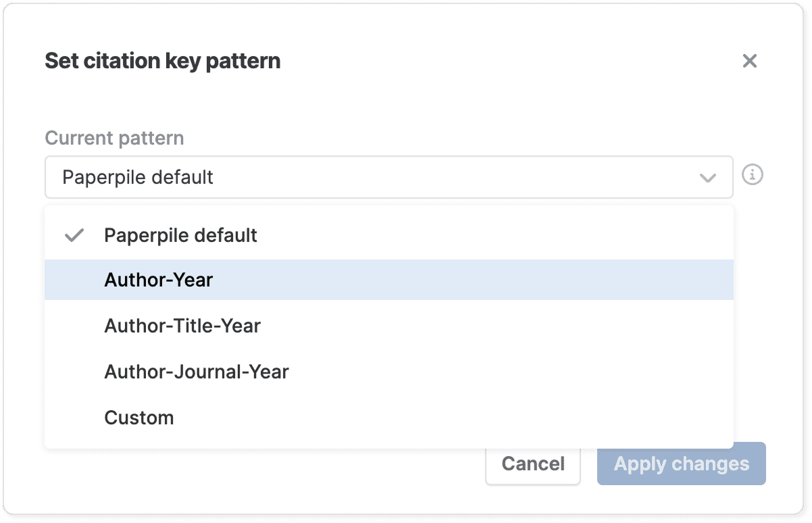Click the checkmark icon next to Paperpile default
This screenshot has height=523, width=812.
click(74, 235)
